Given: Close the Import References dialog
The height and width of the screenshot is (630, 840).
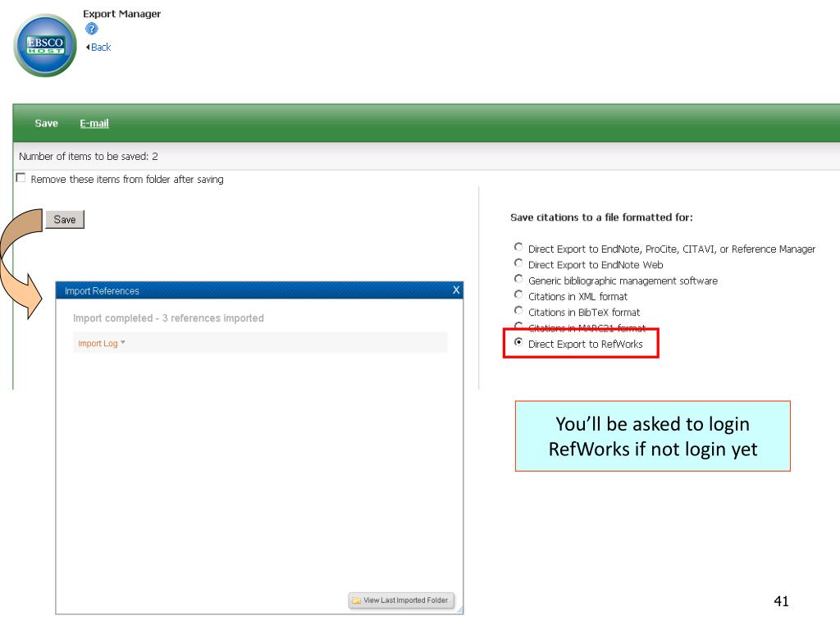Looking at the screenshot, I should [x=456, y=290].
